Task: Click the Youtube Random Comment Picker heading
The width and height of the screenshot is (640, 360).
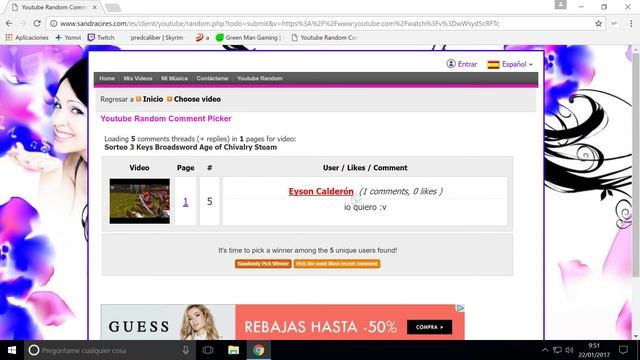Action: tap(166, 119)
